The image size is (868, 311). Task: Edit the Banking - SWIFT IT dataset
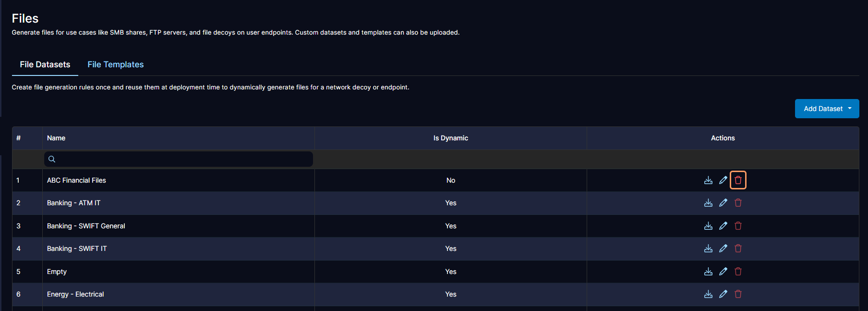pyautogui.click(x=723, y=249)
